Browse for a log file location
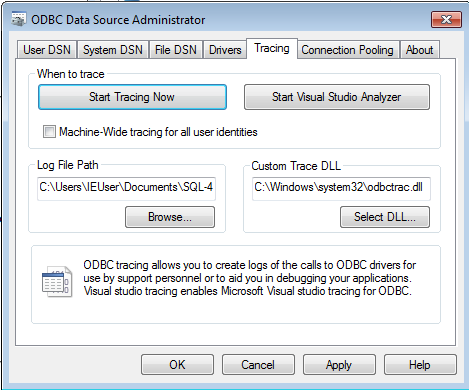The image size is (469, 390). click(170, 217)
